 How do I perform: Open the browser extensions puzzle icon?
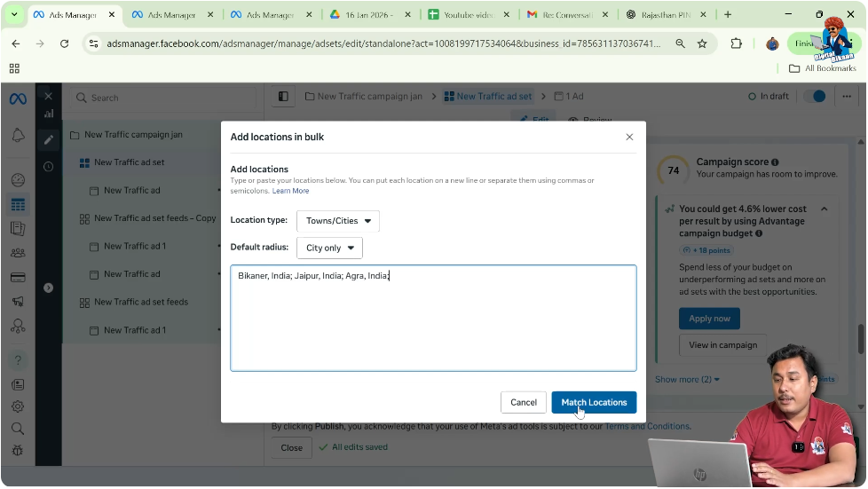coord(736,43)
